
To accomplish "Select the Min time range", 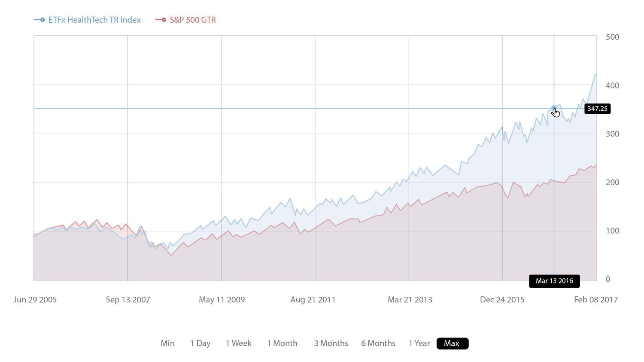I will tap(167, 343).
